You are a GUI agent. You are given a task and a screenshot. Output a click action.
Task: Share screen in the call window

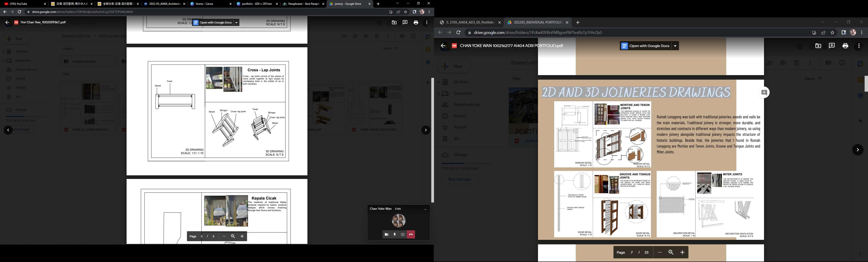point(403,234)
